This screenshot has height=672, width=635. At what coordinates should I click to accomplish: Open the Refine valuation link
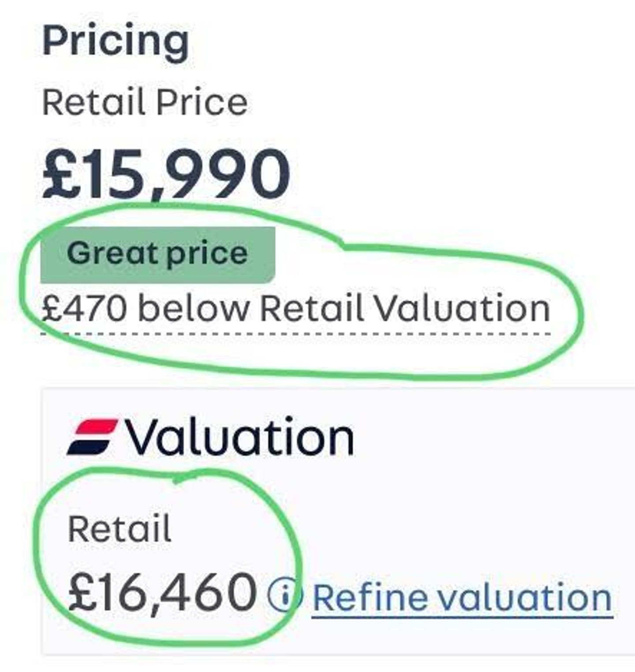462,598
